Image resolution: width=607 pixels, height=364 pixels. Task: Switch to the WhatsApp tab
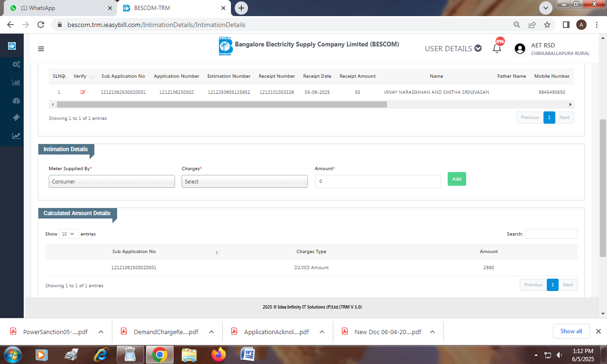[60, 8]
